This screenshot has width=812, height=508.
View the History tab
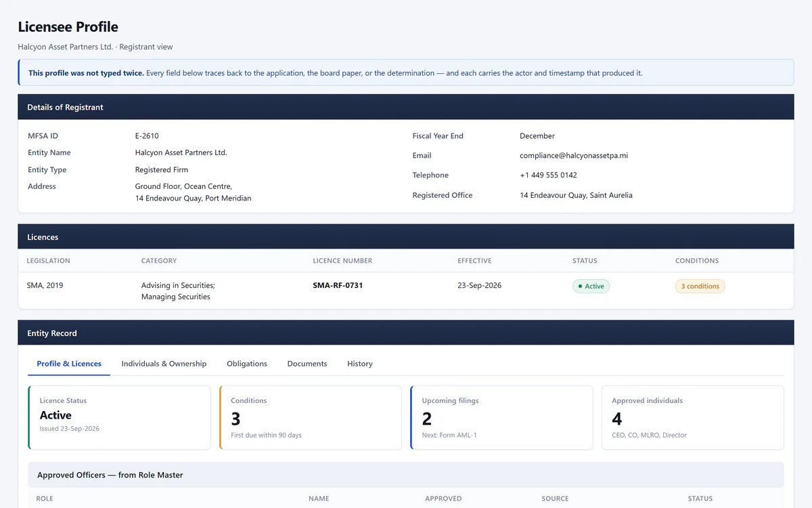pos(360,364)
